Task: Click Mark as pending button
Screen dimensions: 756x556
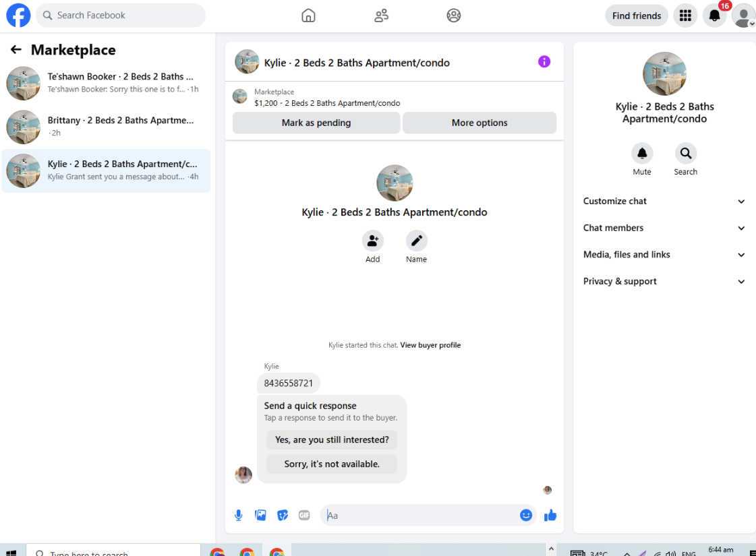Action: (x=316, y=123)
